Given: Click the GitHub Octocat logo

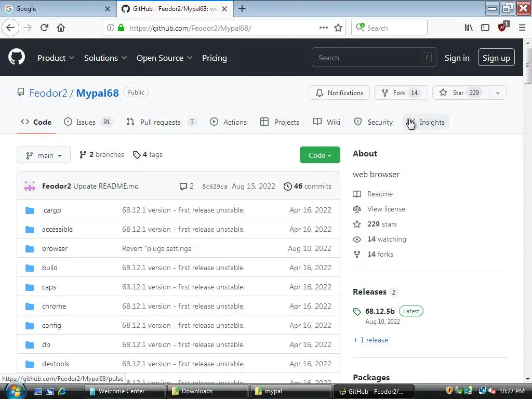Looking at the screenshot, I should coord(17,57).
